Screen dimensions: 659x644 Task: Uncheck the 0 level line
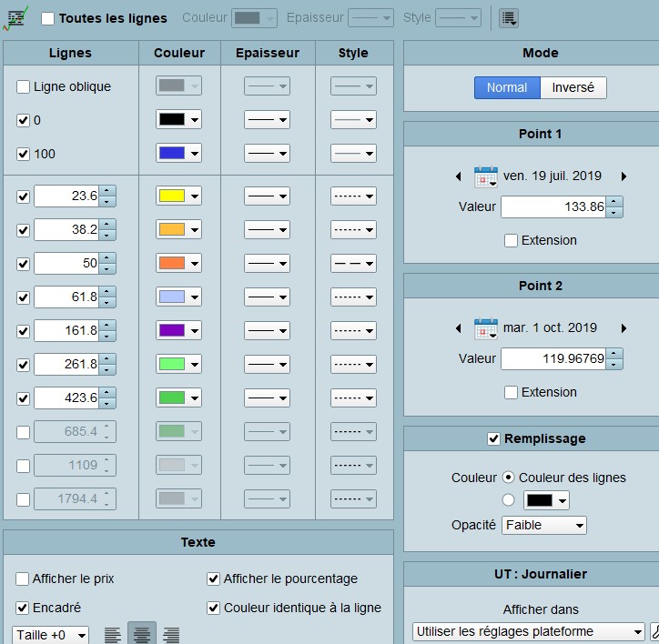(x=23, y=120)
